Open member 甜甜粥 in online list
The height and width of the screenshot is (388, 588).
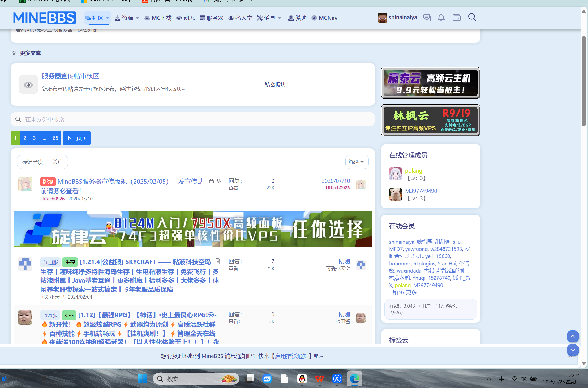[443, 242]
